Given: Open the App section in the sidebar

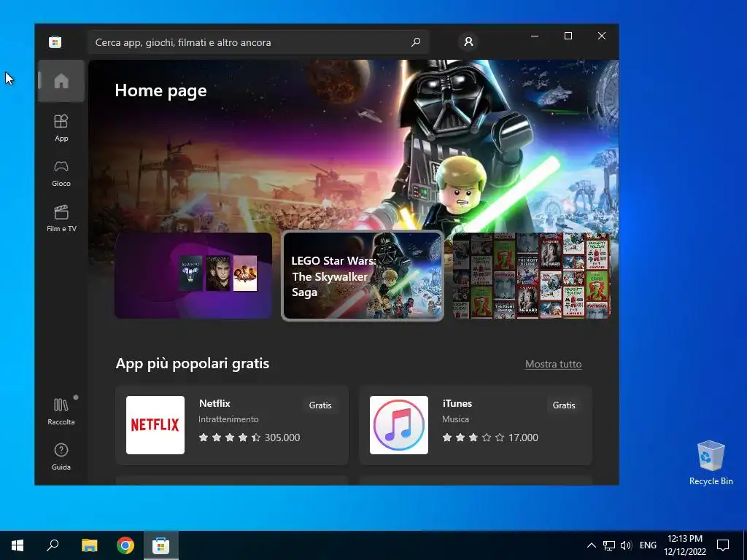Looking at the screenshot, I should pos(61,128).
